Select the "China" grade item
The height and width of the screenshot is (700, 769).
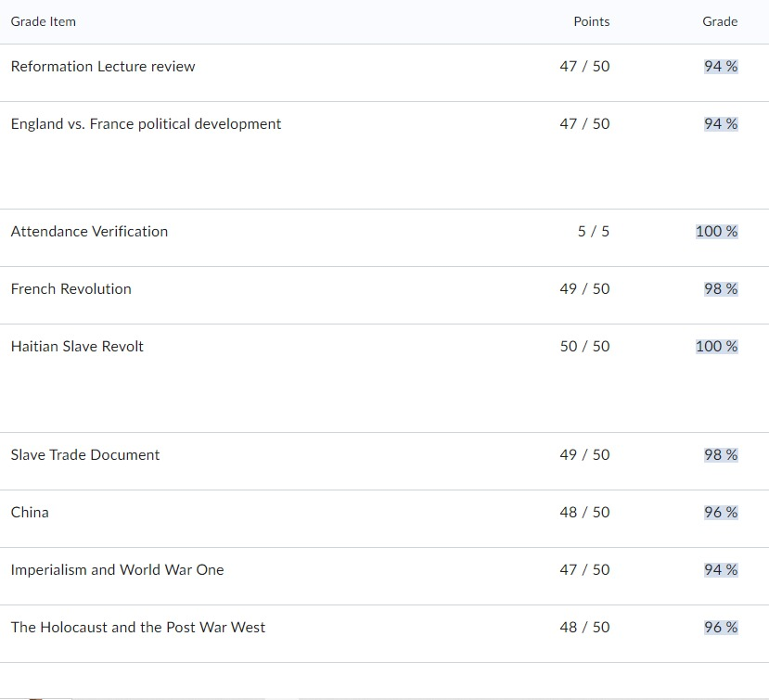[30, 513]
